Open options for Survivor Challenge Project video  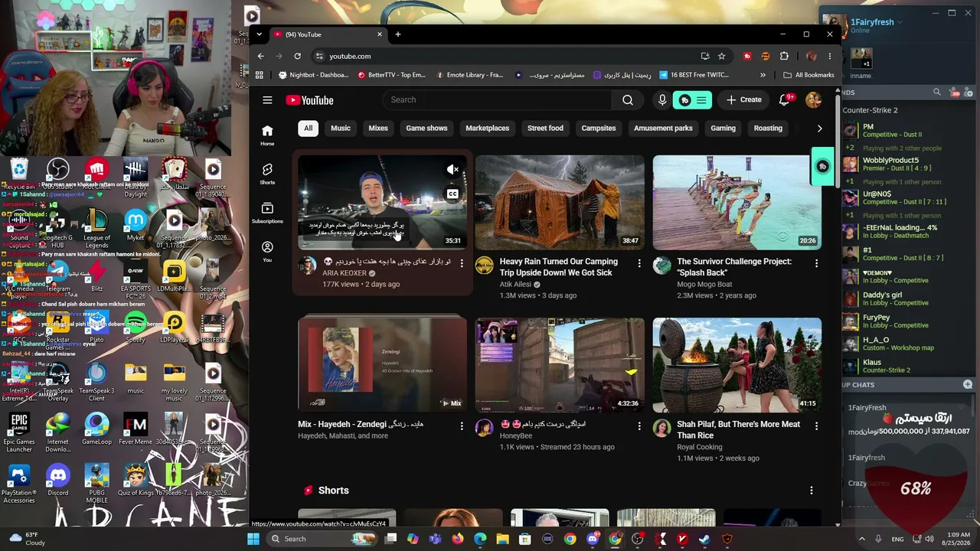click(x=816, y=263)
